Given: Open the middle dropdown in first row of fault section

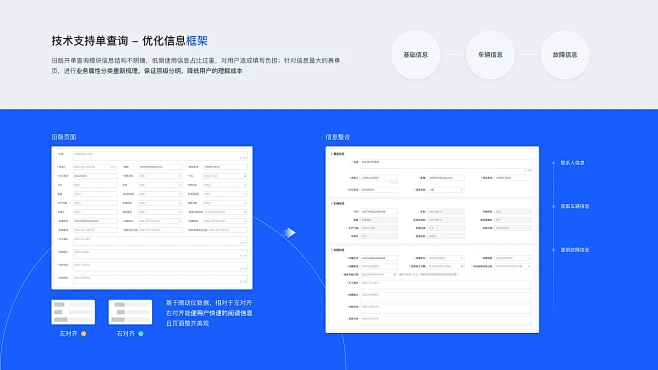Looking at the screenshot, I should [446, 258].
